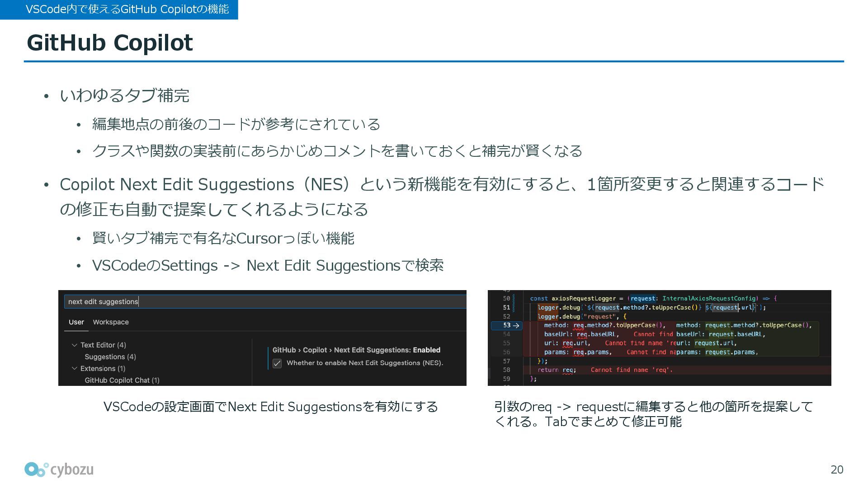868x488 pixels.
Task: Click suggested 'method: request.method?.toUpperCase()' code
Action: [x=744, y=325]
